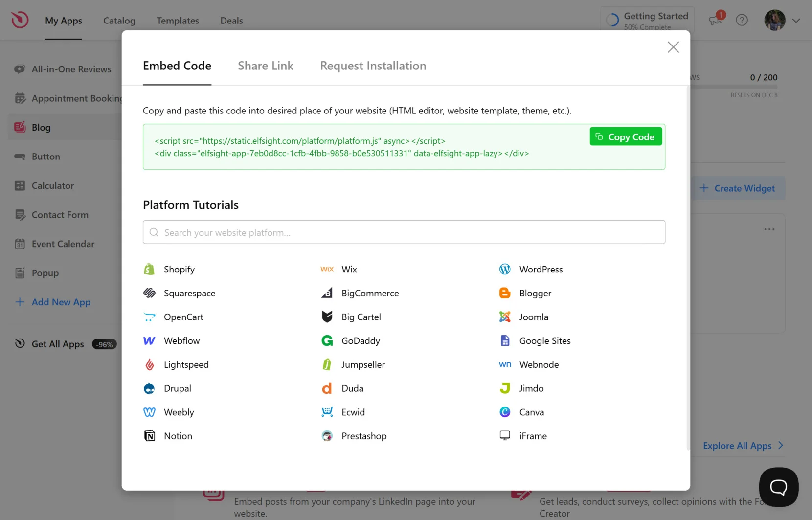This screenshot has width=812, height=520.
Task: Click the help question mark icon
Action: 742,20
